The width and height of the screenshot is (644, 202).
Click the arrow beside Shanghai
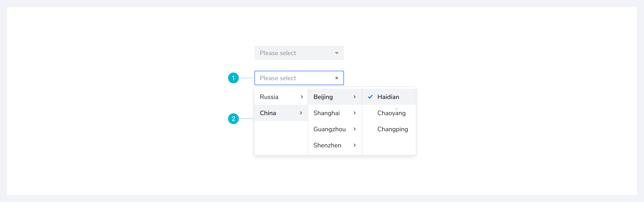354,113
